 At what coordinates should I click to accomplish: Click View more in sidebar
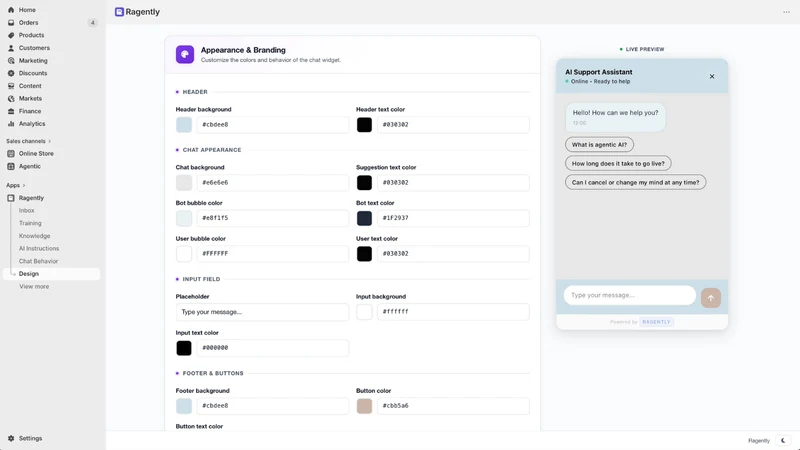pyautogui.click(x=34, y=287)
